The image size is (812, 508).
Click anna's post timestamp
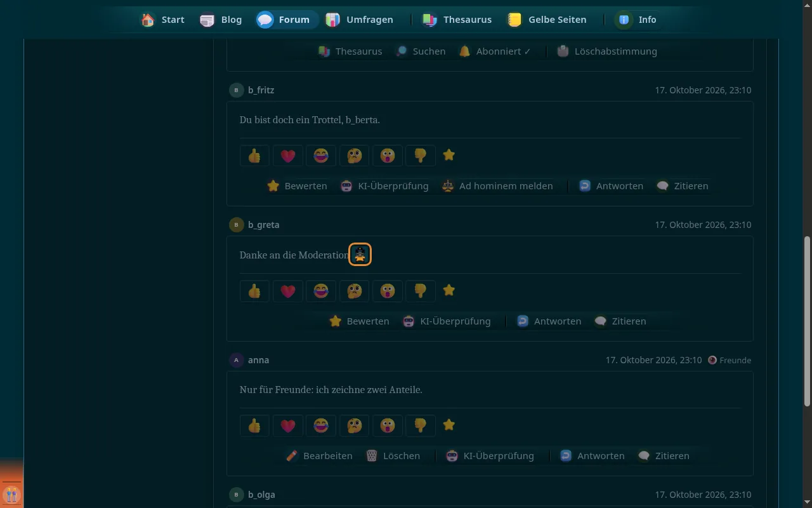coord(653,360)
